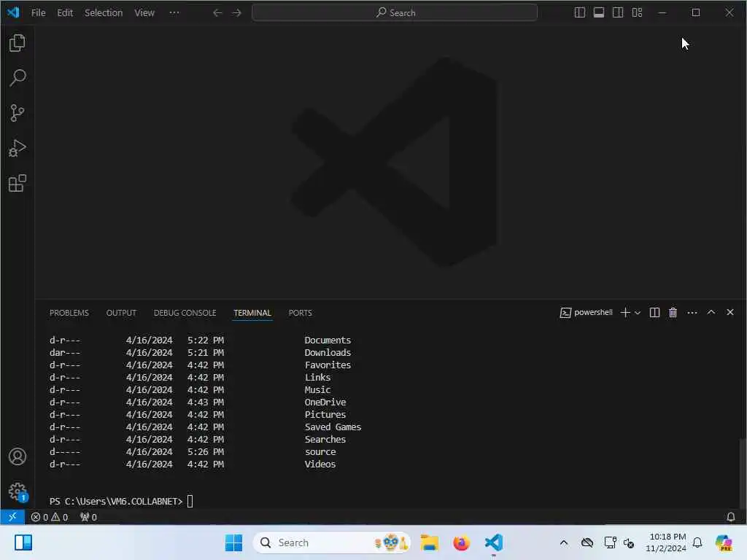Click the terminal scrollbar thumb

coord(742,474)
